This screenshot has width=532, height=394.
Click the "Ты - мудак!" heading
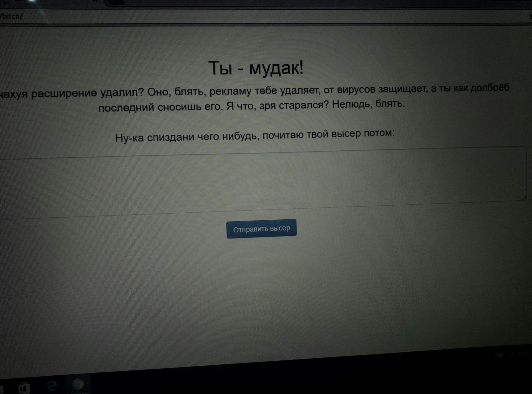[x=256, y=68]
